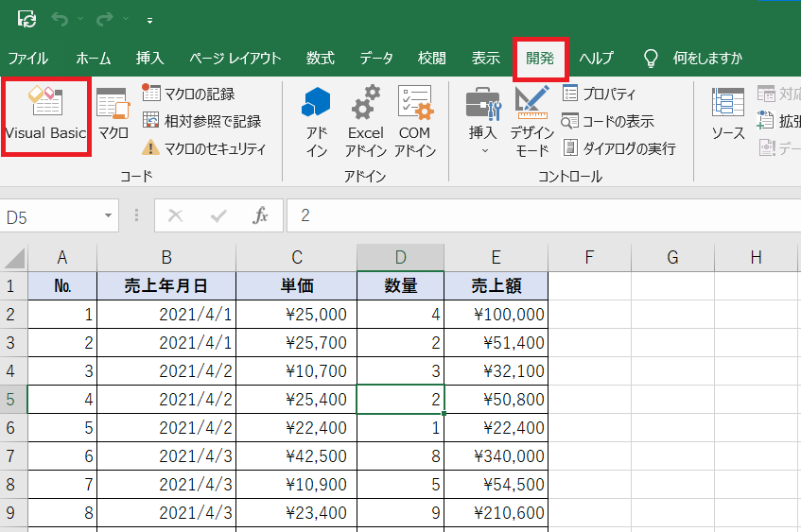Select row 1 header
Screen dimensions: 801x532
(x=13, y=286)
